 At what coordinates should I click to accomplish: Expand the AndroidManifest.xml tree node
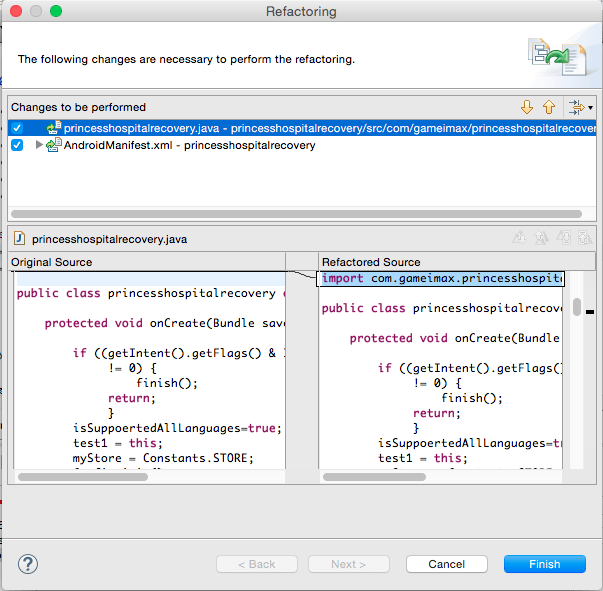(x=38, y=145)
